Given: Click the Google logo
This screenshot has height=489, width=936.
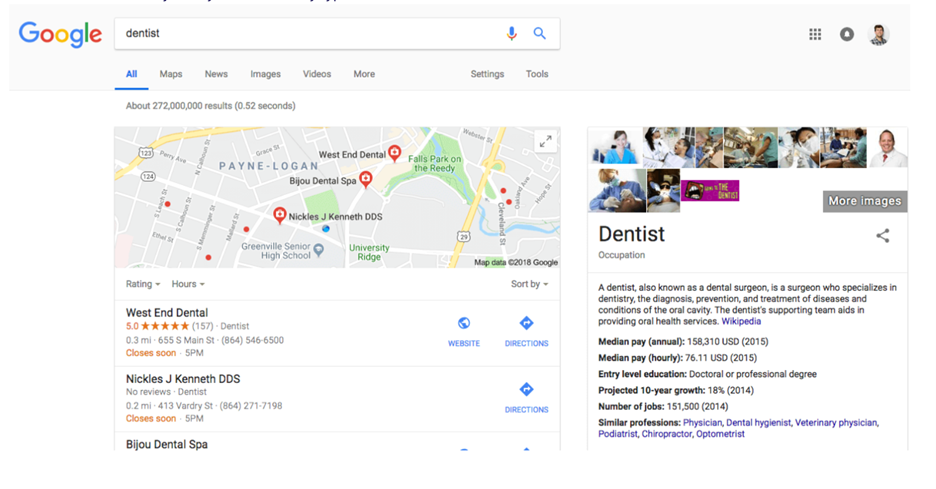Looking at the screenshot, I should point(60,34).
